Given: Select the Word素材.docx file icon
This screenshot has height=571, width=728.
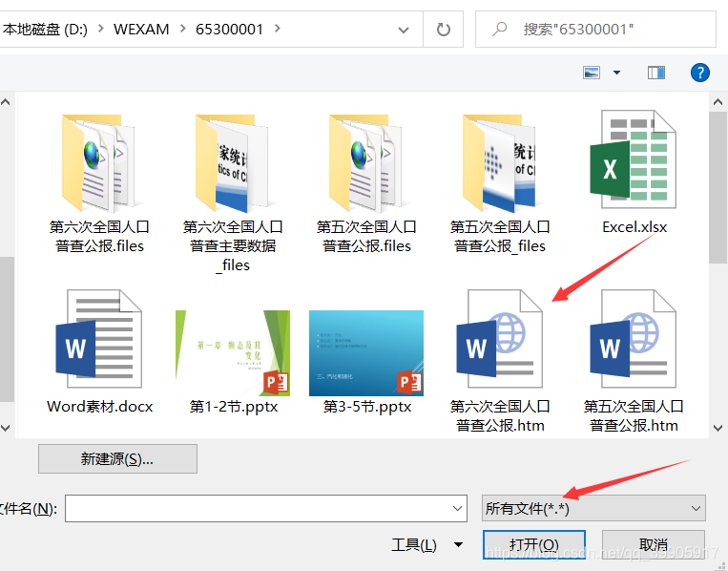Looking at the screenshot, I should [99, 339].
